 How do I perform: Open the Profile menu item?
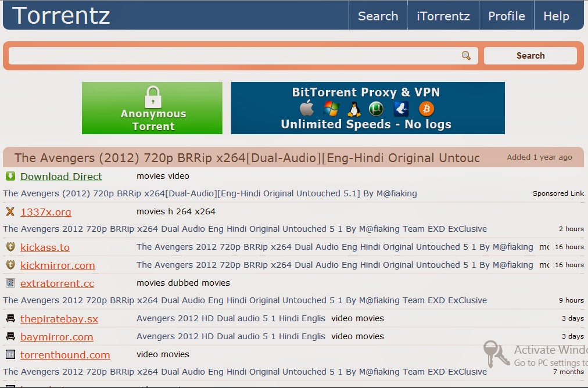[x=507, y=16]
